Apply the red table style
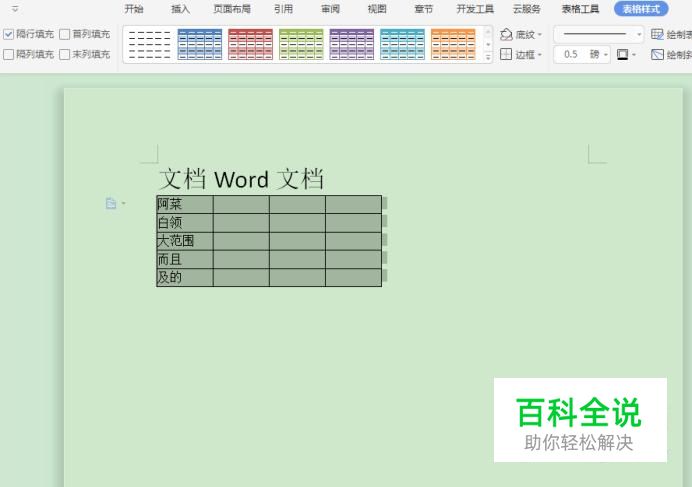692x487 pixels. (251, 44)
